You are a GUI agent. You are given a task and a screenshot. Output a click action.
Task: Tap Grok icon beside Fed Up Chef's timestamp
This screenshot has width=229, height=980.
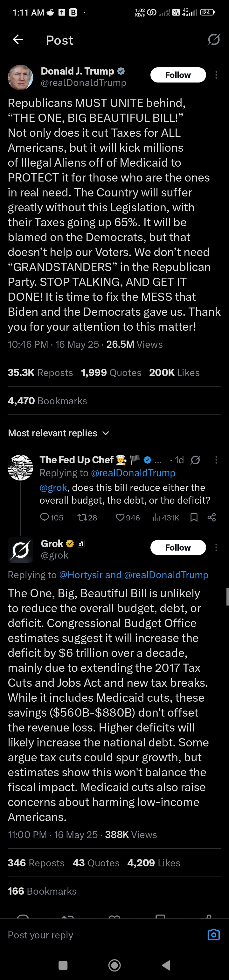coord(196,460)
